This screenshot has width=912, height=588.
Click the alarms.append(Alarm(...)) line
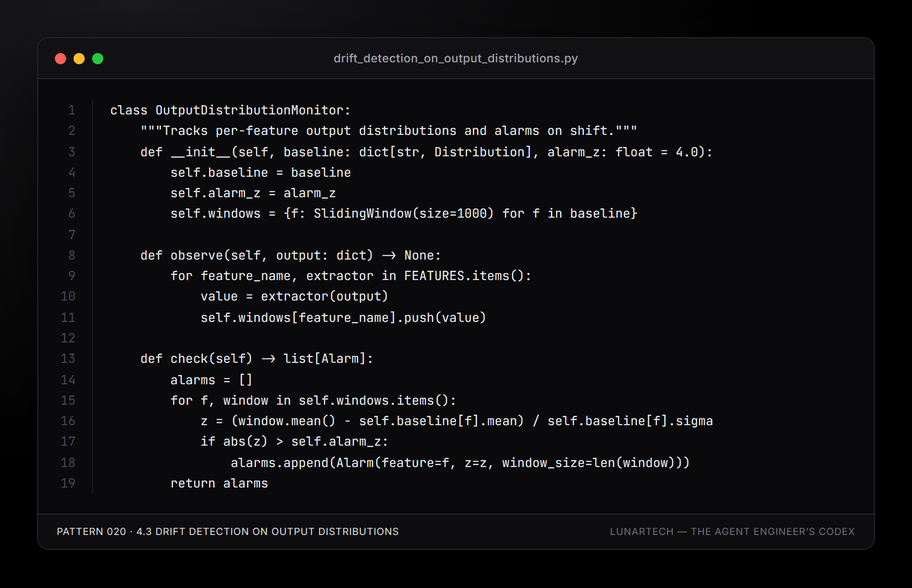pyautogui.click(x=460, y=463)
